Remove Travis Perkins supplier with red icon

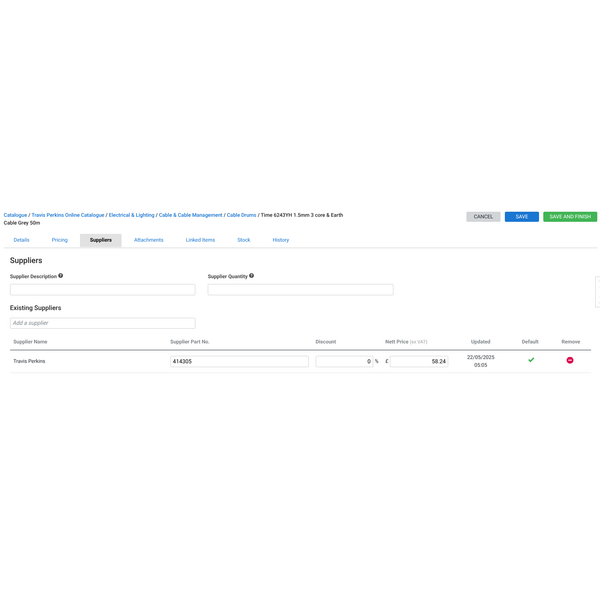pyautogui.click(x=570, y=360)
